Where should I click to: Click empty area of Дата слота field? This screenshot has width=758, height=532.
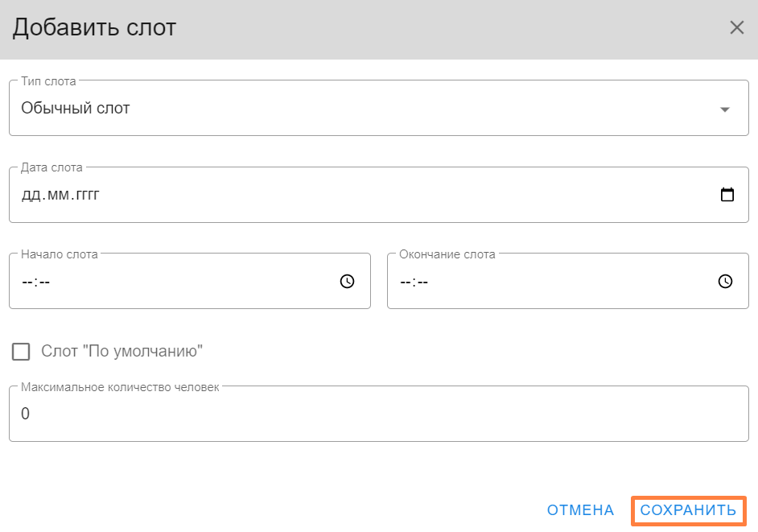click(402, 195)
